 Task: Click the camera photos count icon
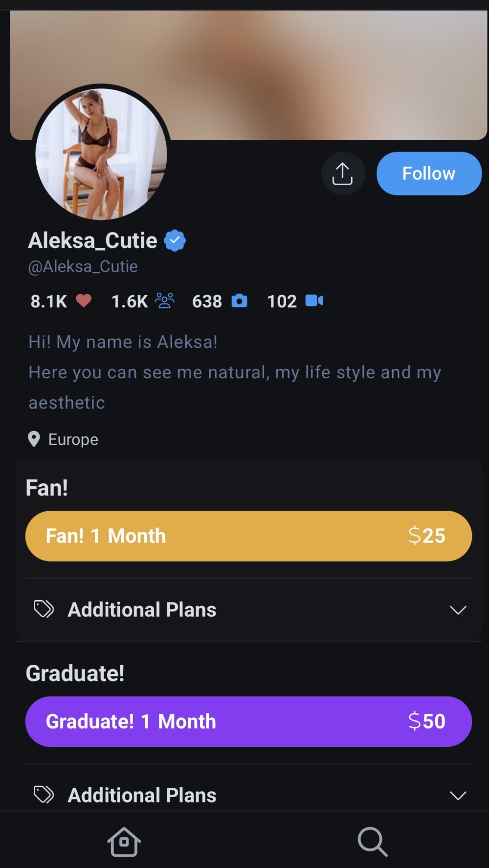[239, 301]
